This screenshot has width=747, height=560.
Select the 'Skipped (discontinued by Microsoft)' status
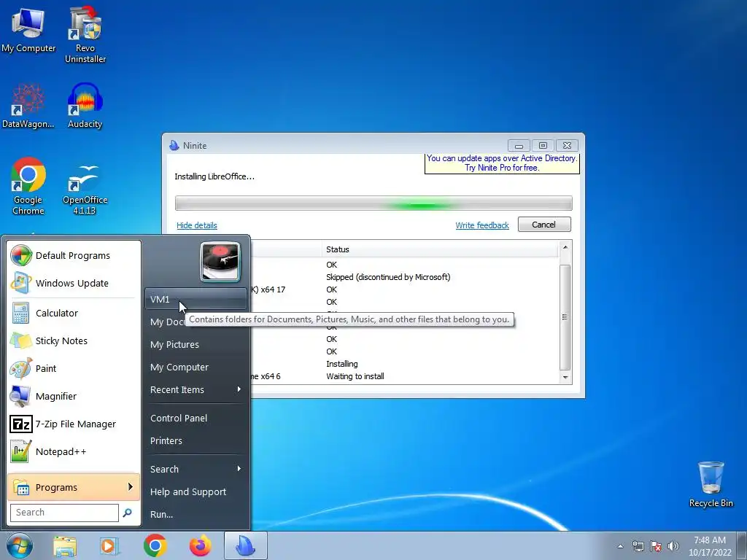[388, 277]
